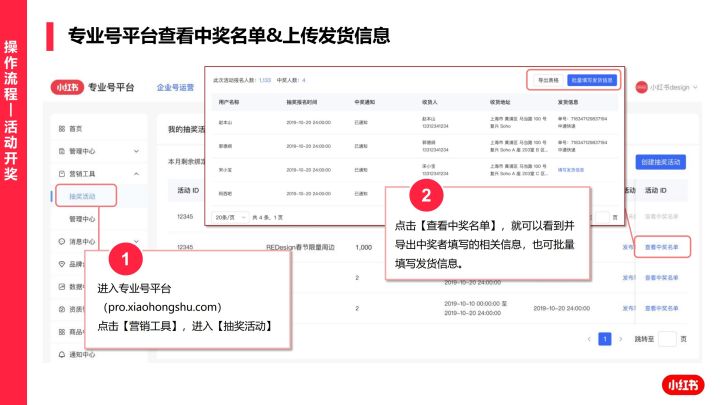The image size is (720, 405).
Task: Click the 共 4 条, 1 页 summary text
Action: tap(268, 217)
